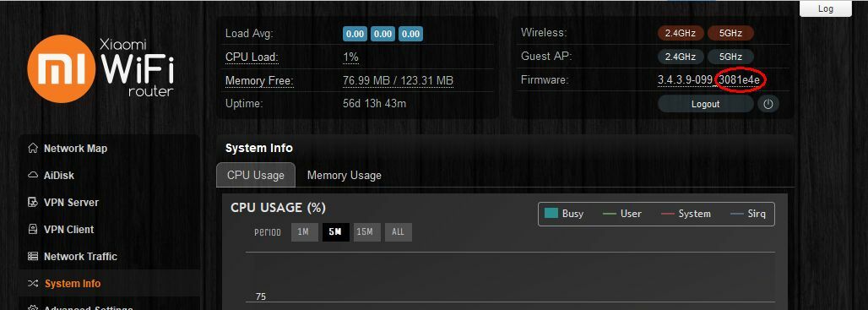Screen dimensions: 868x310
Task: Toggle Busy series in chart legend
Action: tap(564, 214)
